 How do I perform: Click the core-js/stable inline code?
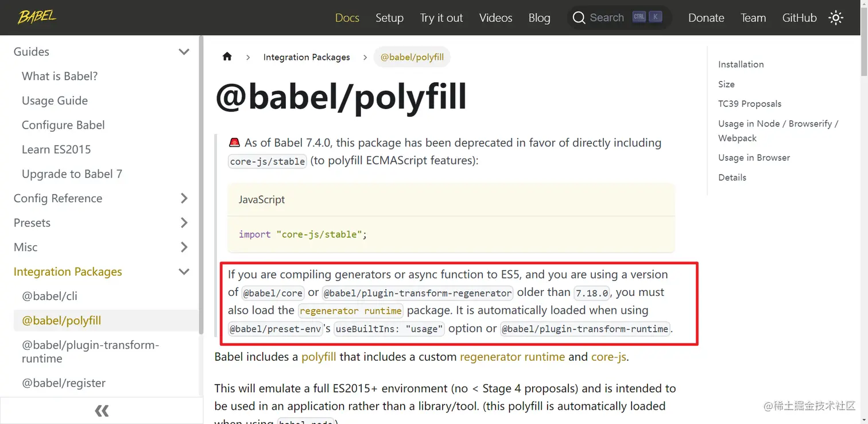click(268, 161)
